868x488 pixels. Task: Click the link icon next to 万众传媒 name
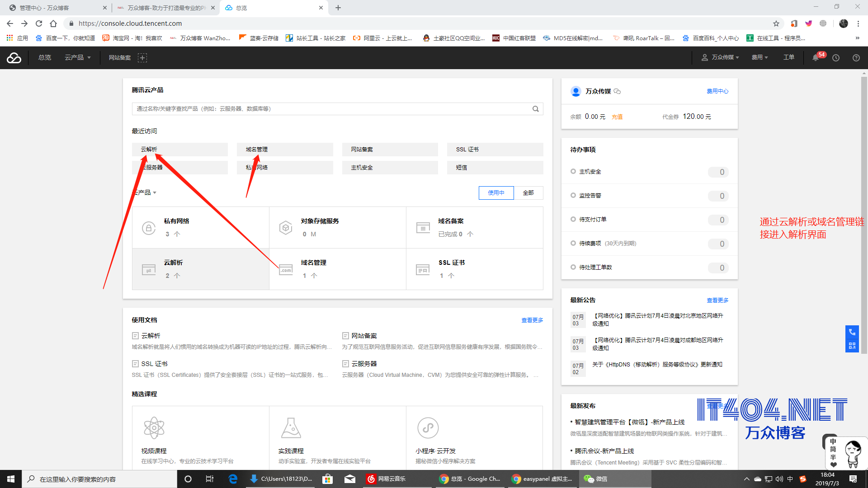(617, 91)
